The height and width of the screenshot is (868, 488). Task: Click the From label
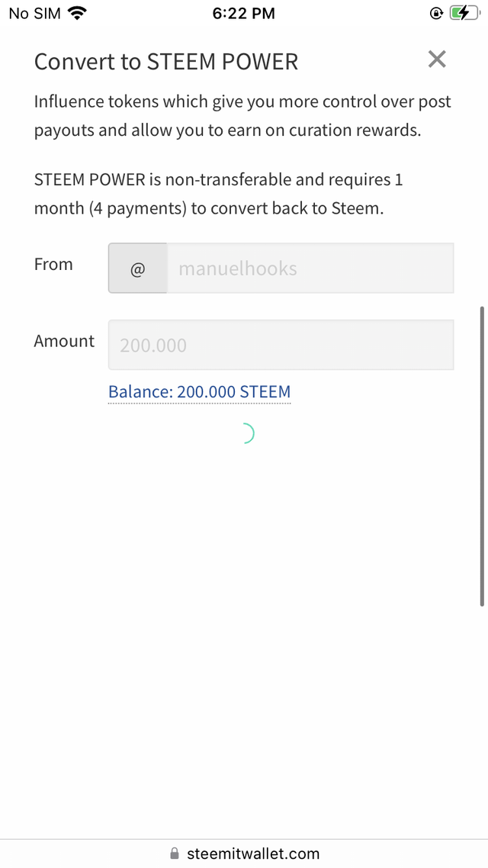[53, 265]
